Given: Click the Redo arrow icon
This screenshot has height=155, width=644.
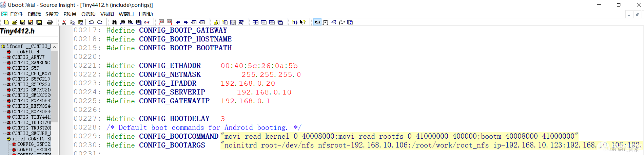Looking at the screenshot, I should tap(100, 22).
